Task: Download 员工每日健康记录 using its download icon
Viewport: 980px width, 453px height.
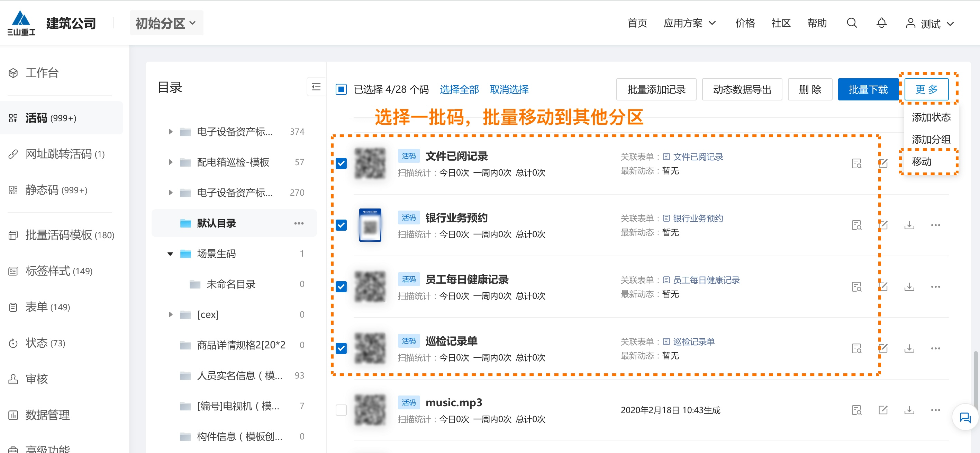Action: [910, 287]
